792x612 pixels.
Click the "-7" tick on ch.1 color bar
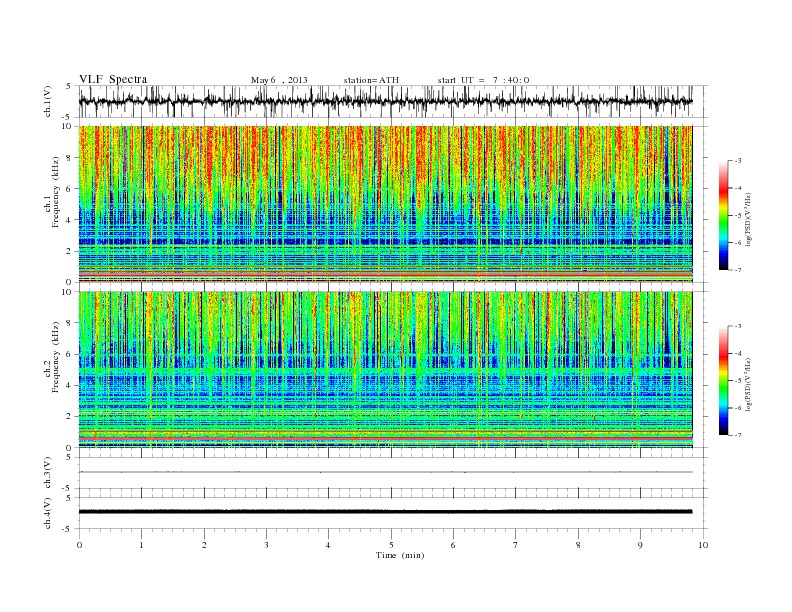pos(737,270)
